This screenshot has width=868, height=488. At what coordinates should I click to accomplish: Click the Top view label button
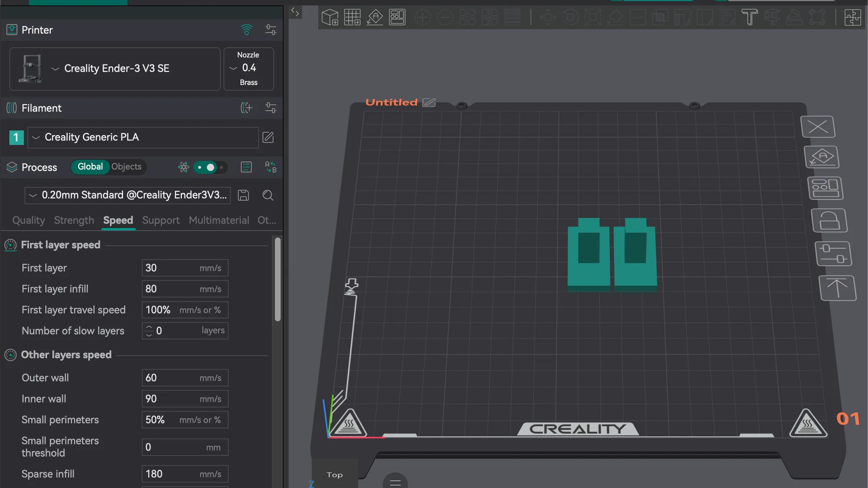coord(335,475)
